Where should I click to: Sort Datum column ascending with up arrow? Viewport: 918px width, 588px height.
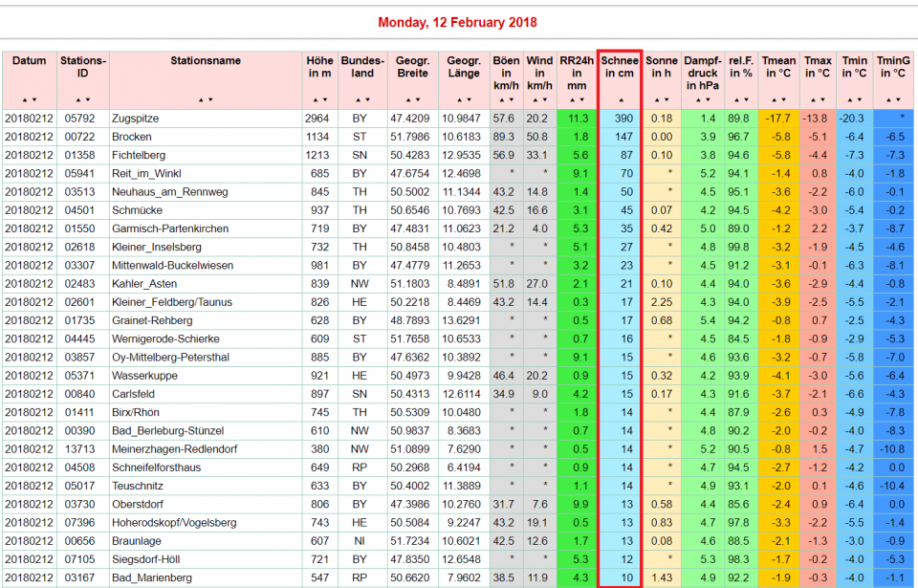(x=25, y=99)
